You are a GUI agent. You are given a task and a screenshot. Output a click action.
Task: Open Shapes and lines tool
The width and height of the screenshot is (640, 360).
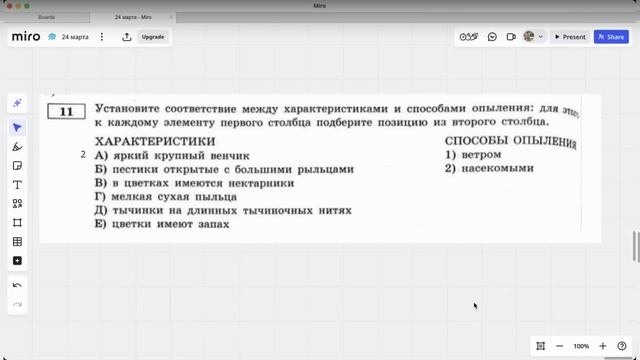17,204
